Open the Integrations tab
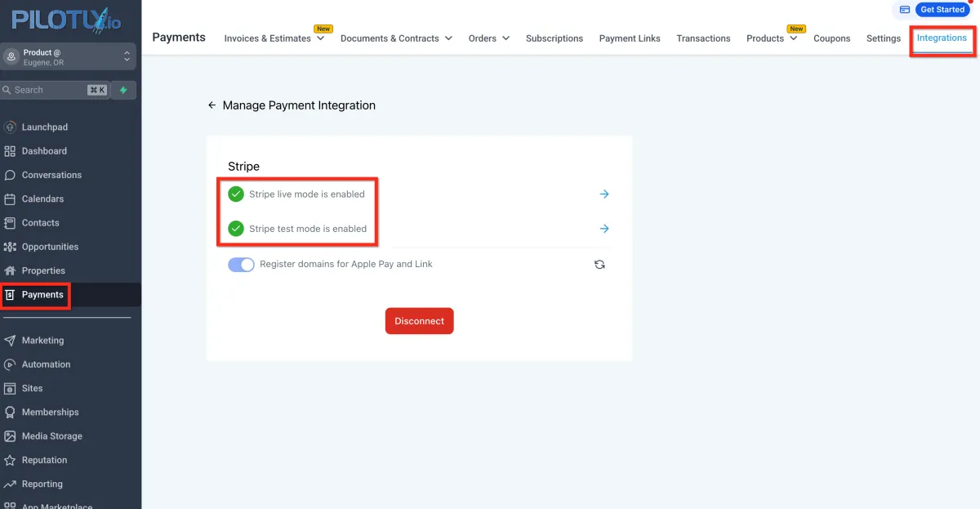980x509 pixels. click(x=942, y=38)
